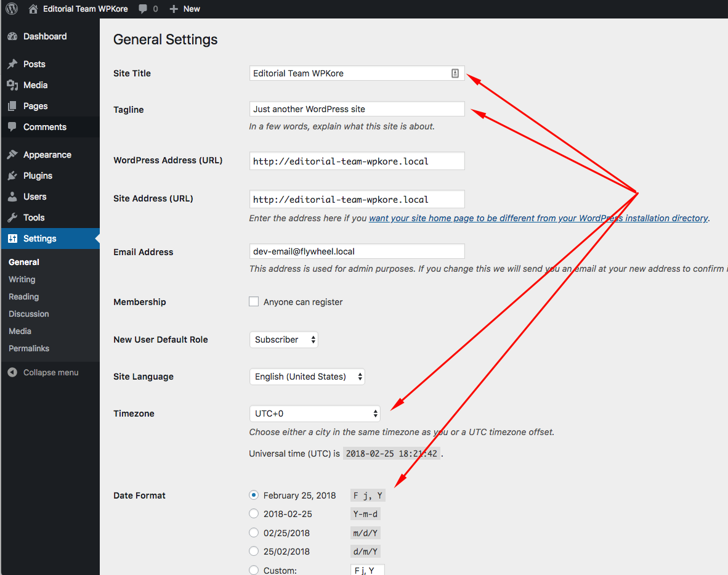Open Pages in the sidebar

pos(35,106)
